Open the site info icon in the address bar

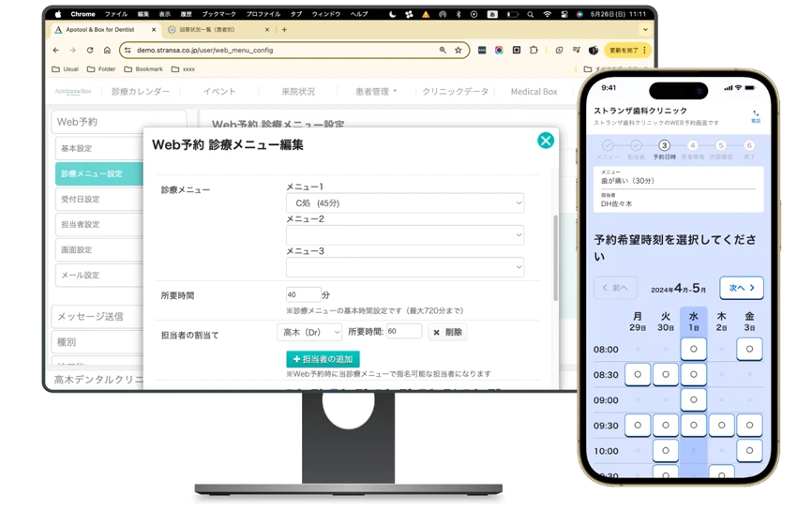click(128, 51)
